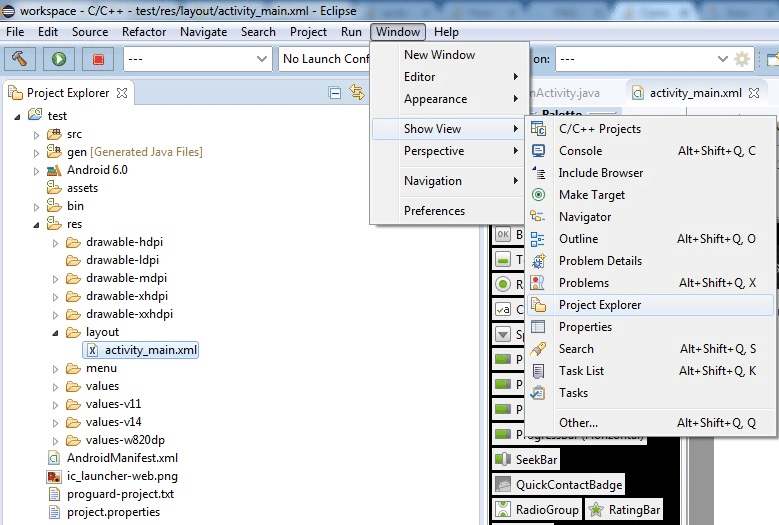Show the Tasks view
The height and width of the screenshot is (525, 779).
[650, 393]
